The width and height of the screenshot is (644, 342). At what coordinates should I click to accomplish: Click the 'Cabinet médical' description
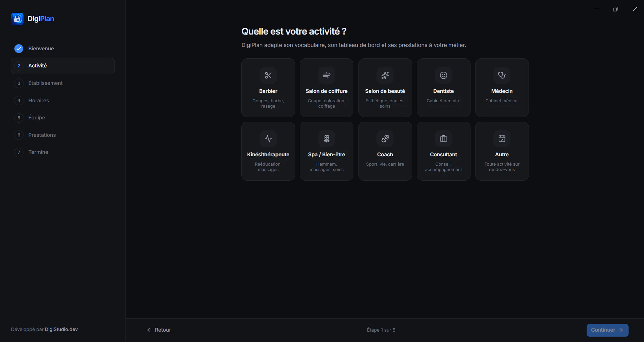(x=502, y=101)
